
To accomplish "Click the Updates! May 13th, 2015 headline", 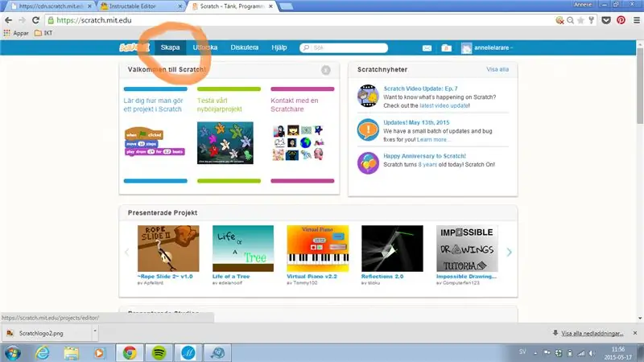I will coord(416,122).
